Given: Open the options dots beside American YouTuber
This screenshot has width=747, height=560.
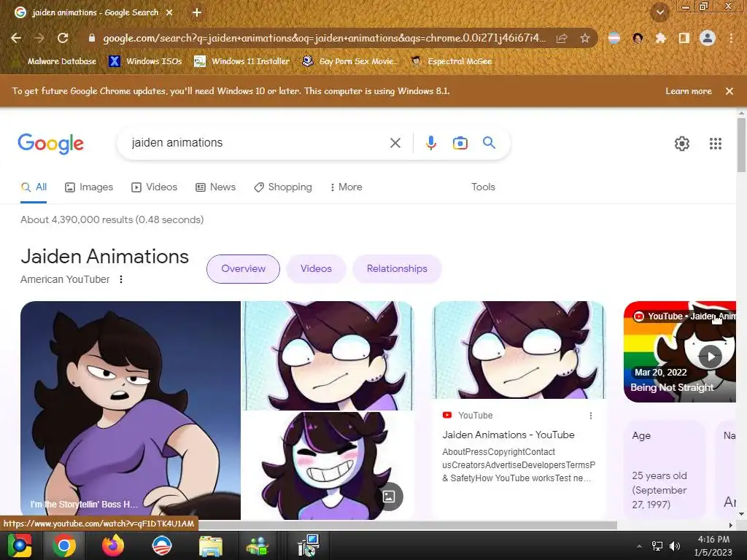Looking at the screenshot, I should click(x=121, y=279).
